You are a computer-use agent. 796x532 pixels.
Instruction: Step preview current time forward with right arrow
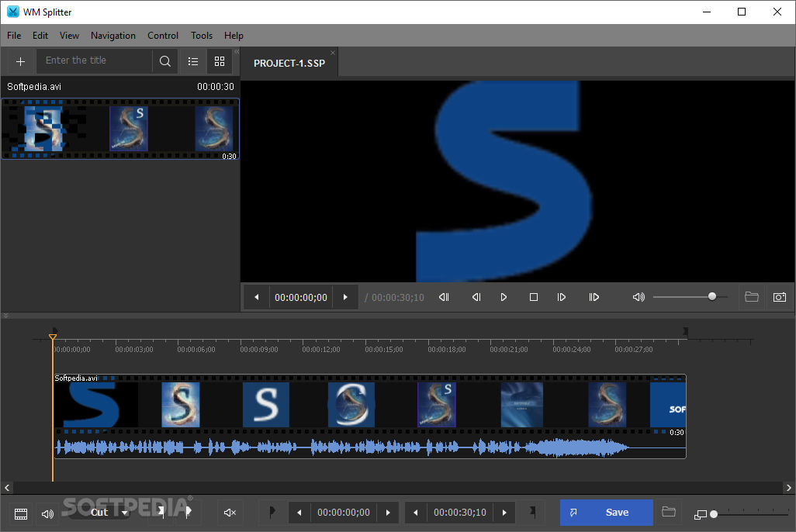coord(345,298)
